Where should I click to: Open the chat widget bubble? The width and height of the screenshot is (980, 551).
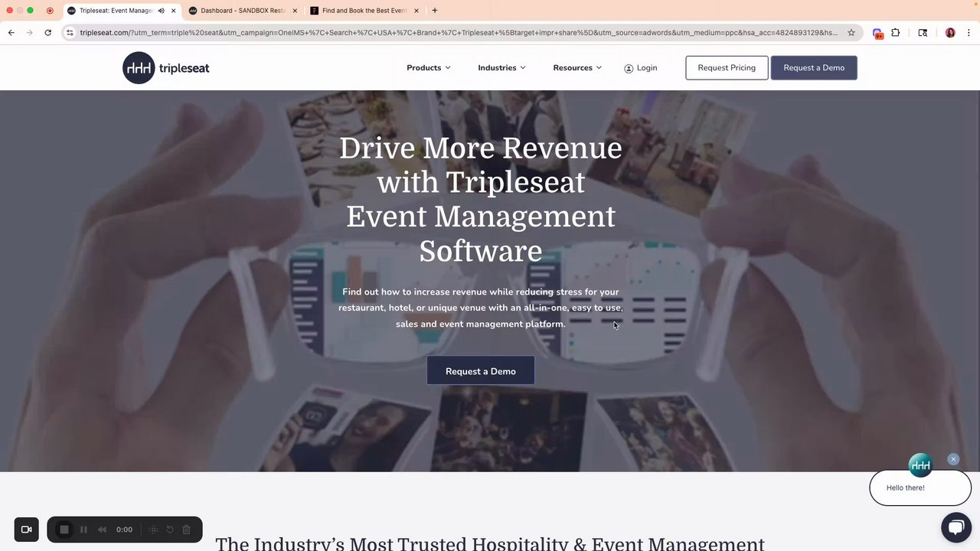(956, 527)
